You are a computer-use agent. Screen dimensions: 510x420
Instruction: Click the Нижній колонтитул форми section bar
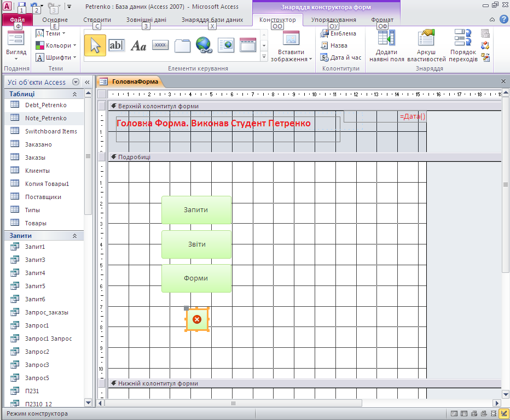(x=304, y=383)
